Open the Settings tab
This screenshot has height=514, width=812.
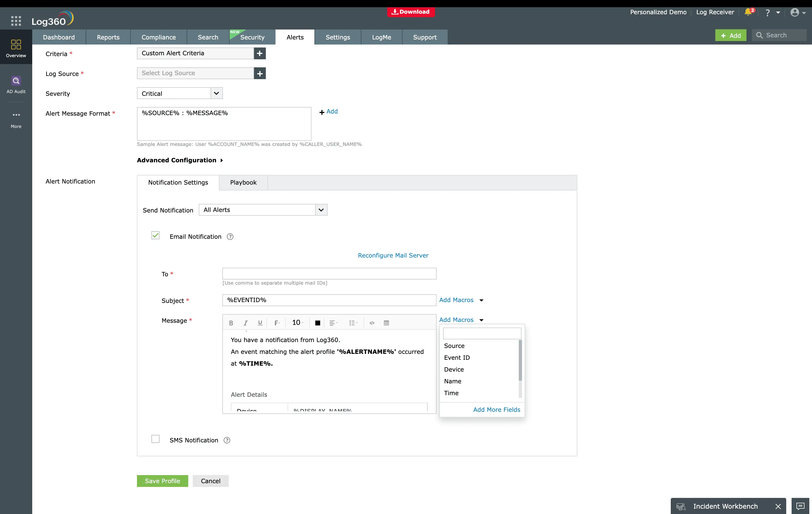pyautogui.click(x=338, y=37)
